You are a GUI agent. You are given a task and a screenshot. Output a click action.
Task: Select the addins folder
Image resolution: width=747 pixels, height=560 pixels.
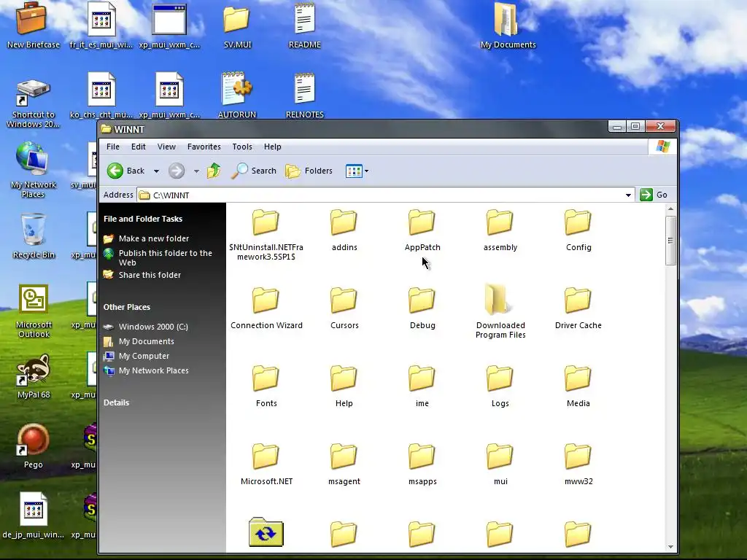click(344, 230)
